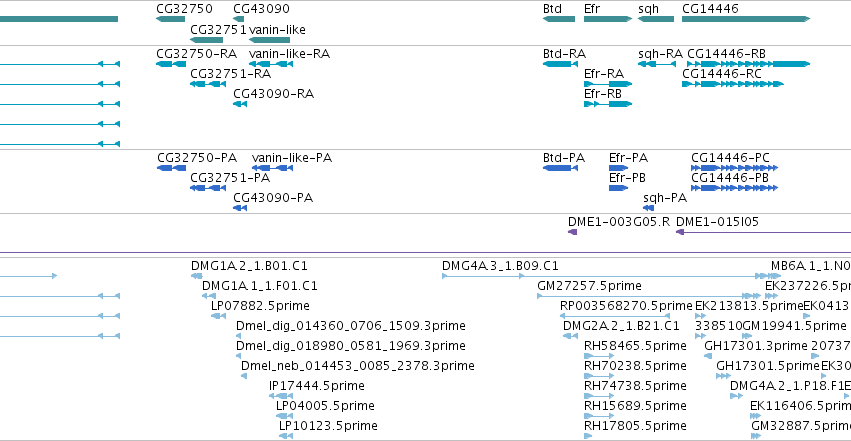Image resolution: width=851 pixels, height=441 pixels.
Task: Select EST EK237226.5prime
Action: pyautogui.click(x=771, y=296)
